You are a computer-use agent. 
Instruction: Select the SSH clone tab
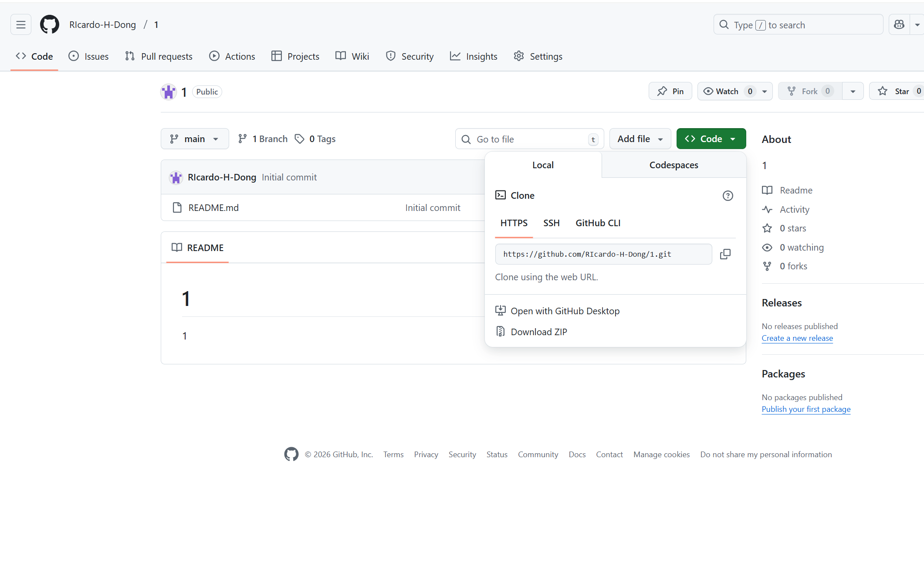pos(551,223)
